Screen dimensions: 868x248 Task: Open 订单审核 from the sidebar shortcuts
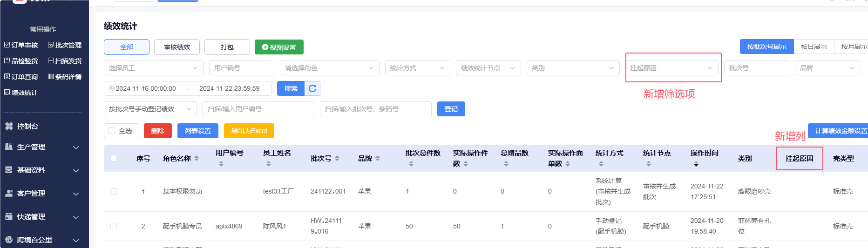click(x=21, y=45)
